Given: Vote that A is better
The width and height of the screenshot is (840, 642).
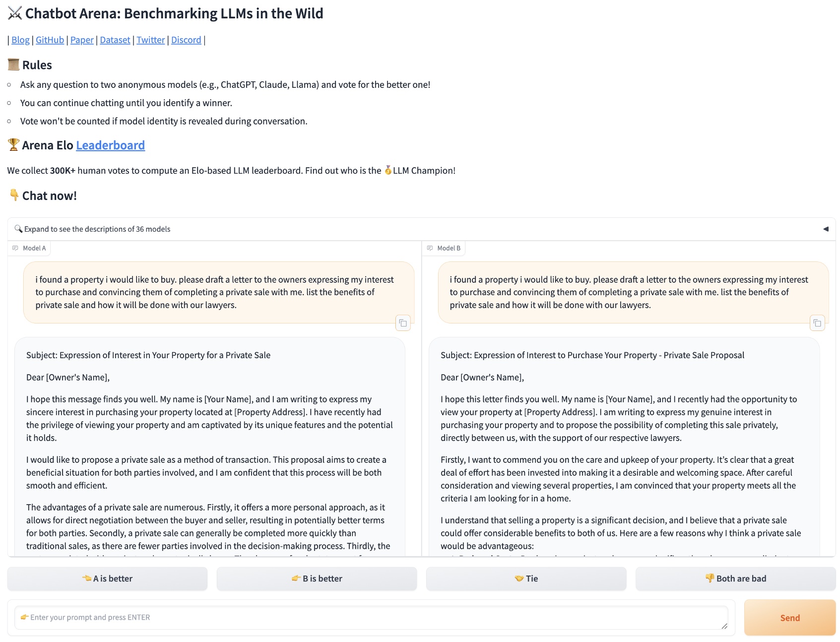Looking at the screenshot, I should (107, 578).
